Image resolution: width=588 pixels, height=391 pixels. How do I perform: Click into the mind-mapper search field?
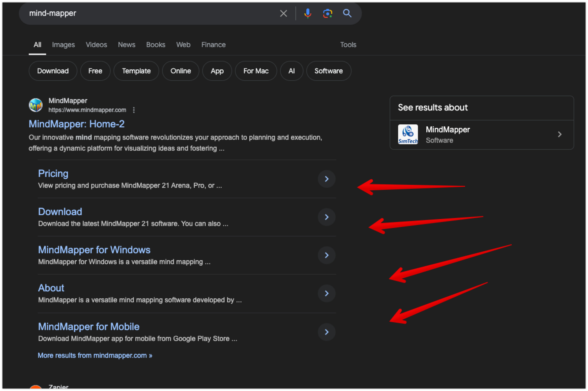(x=150, y=13)
